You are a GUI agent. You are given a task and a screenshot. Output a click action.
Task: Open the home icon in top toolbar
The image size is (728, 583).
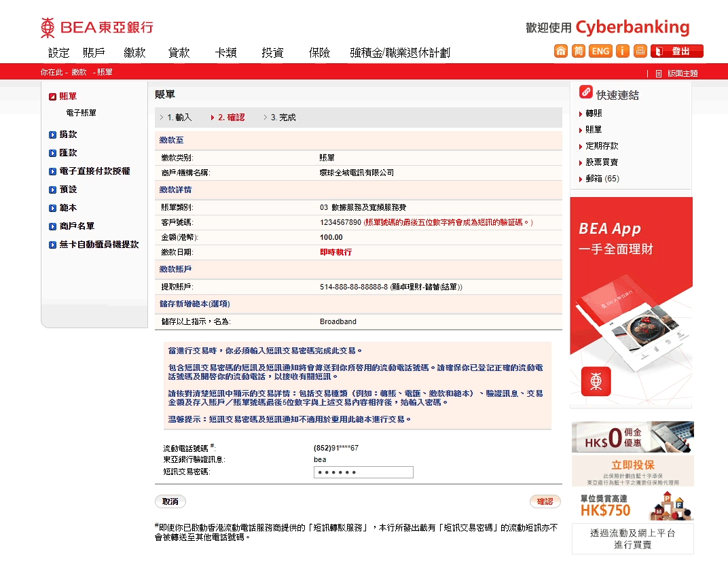coord(561,51)
